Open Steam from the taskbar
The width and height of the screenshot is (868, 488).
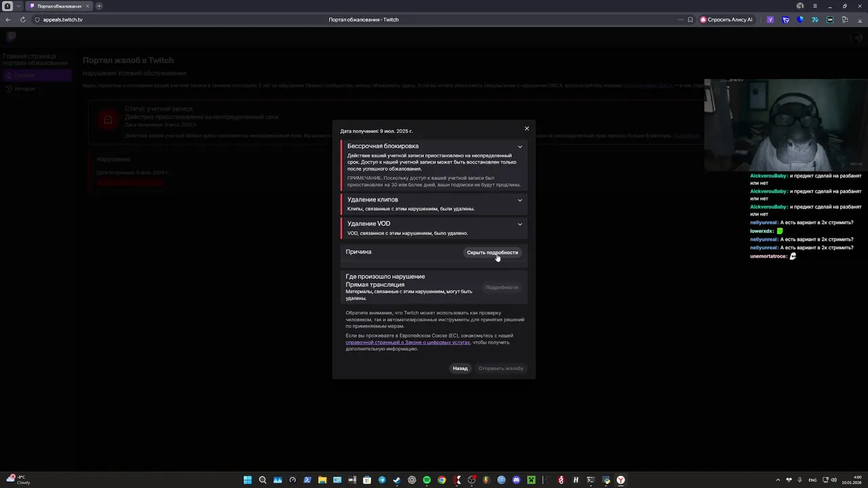click(x=397, y=480)
